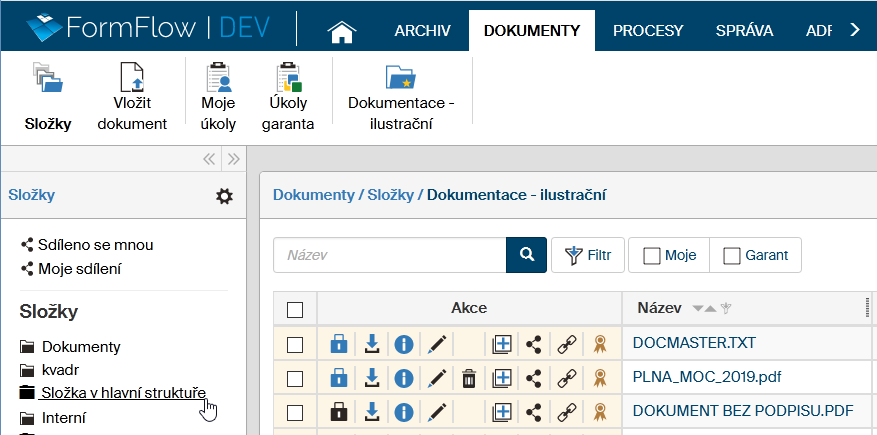Download the DOCMASTER.TXT document
This screenshot has height=435, width=877.
point(371,345)
